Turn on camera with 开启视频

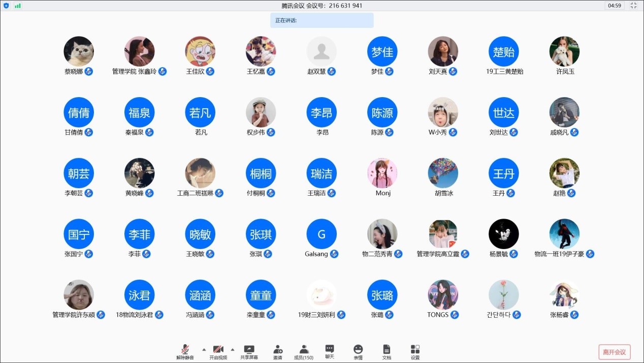point(218,351)
